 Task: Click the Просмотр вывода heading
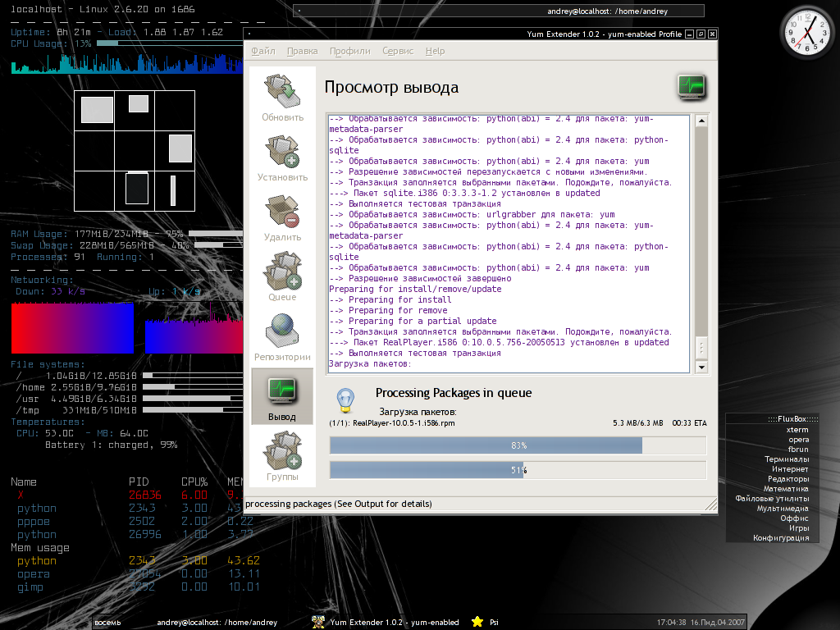point(391,87)
